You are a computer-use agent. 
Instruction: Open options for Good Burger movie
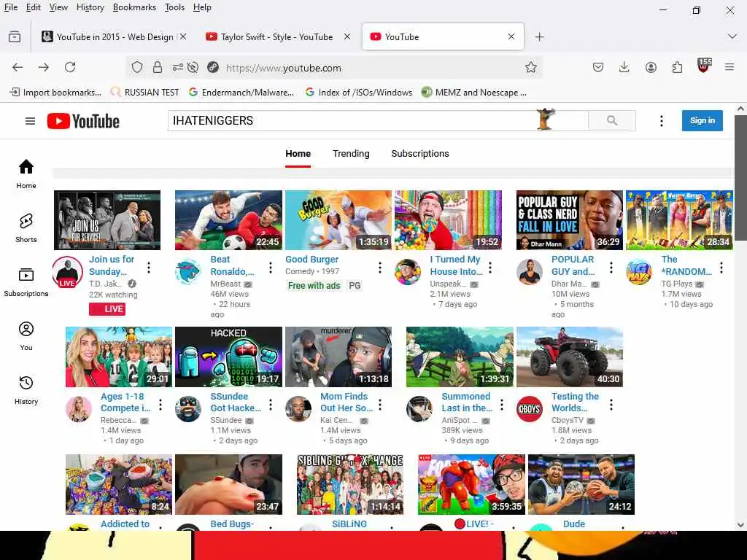(379, 268)
